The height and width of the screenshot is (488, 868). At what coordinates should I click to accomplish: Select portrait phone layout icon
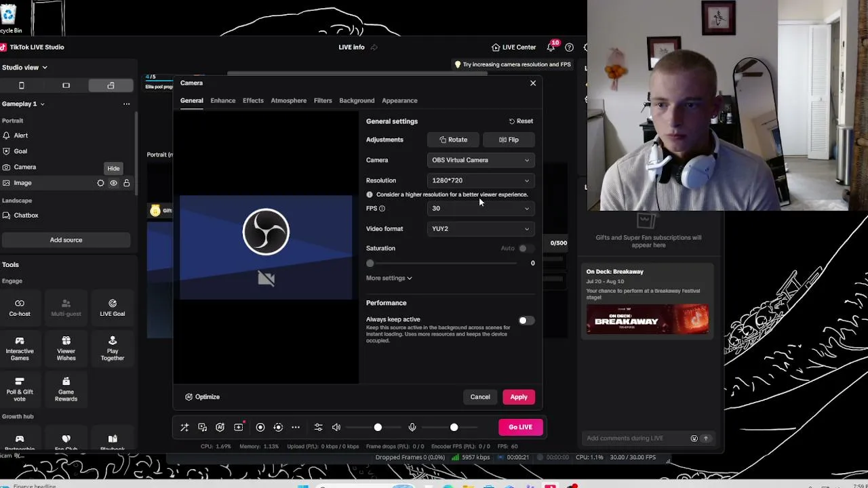coord(21,85)
